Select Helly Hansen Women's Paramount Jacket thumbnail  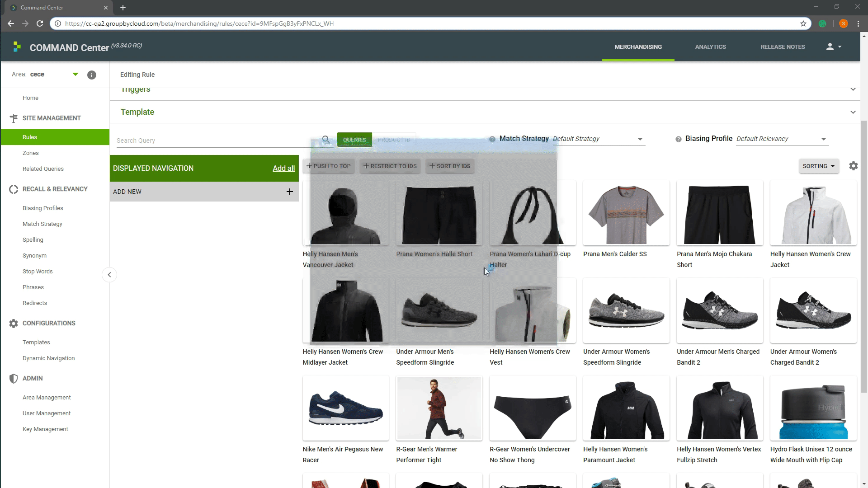tap(626, 408)
